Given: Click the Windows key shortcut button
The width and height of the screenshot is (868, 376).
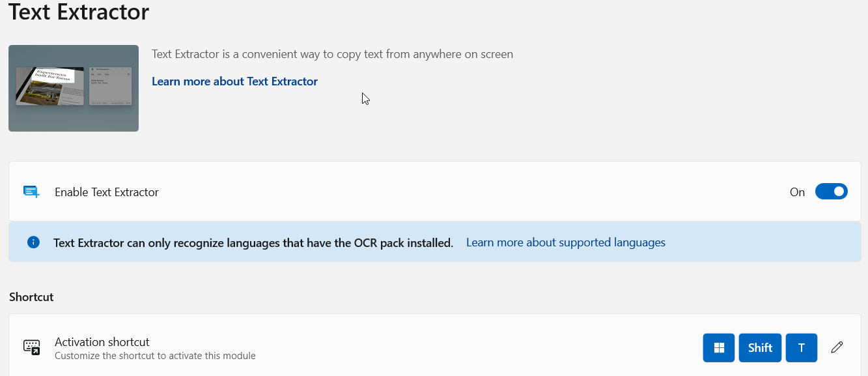Looking at the screenshot, I should tap(719, 347).
